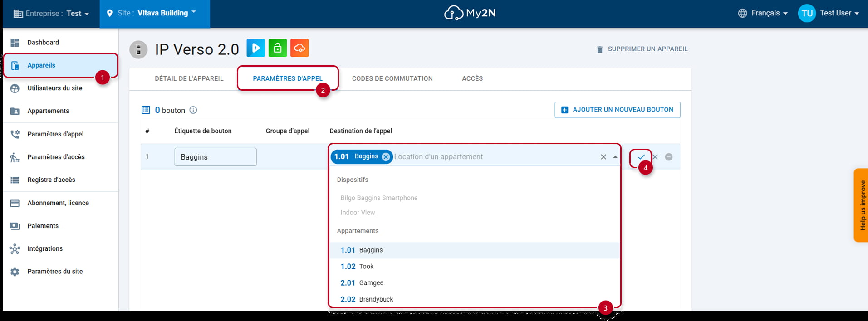The height and width of the screenshot is (321, 868).
Task: Open the Codes de commutation tab
Action: pyautogui.click(x=392, y=78)
